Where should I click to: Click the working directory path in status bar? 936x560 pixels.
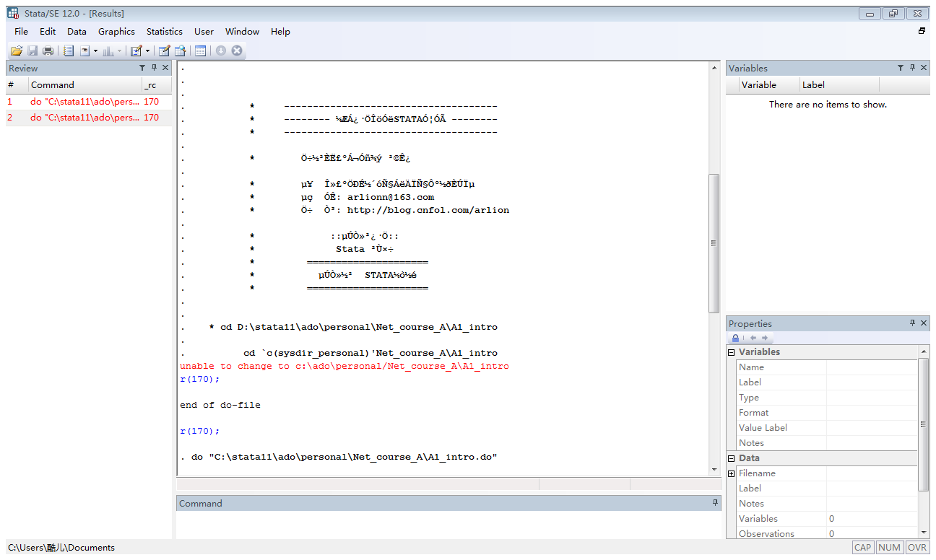tap(61, 548)
